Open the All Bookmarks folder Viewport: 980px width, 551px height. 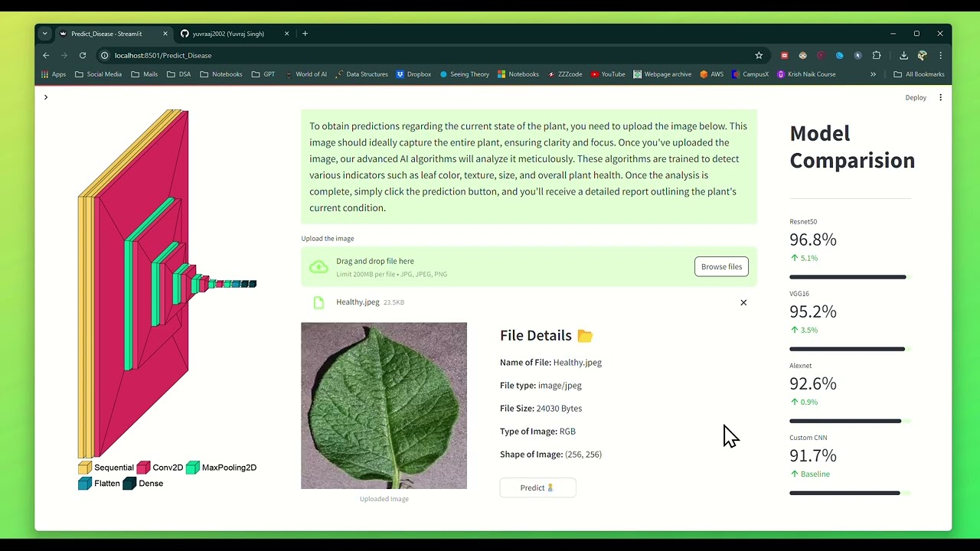pyautogui.click(x=919, y=74)
